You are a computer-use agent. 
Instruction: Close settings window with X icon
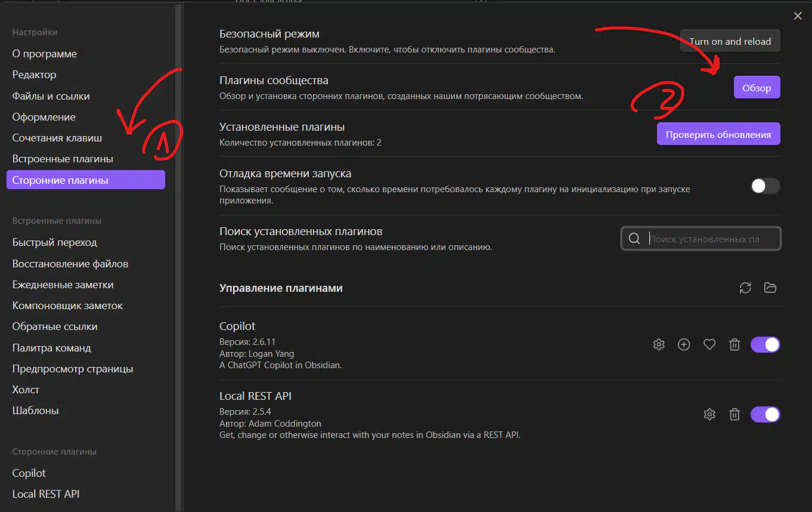[798, 16]
